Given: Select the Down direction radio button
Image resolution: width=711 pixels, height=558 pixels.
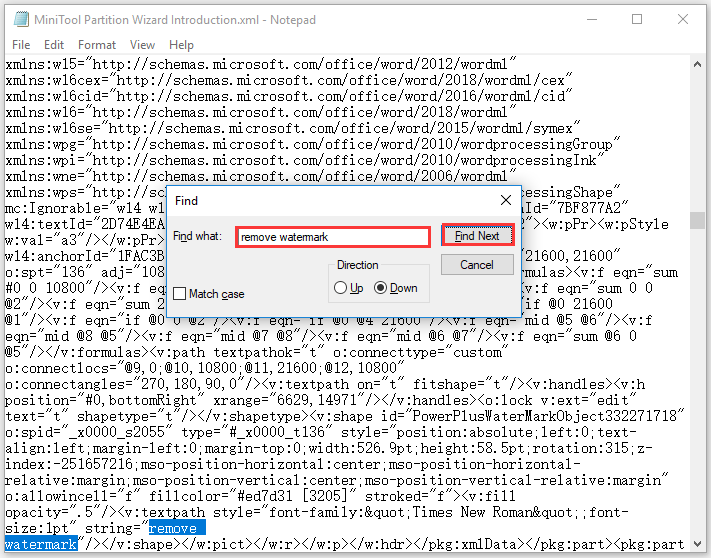Looking at the screenshot, I should tap(381, 288).
